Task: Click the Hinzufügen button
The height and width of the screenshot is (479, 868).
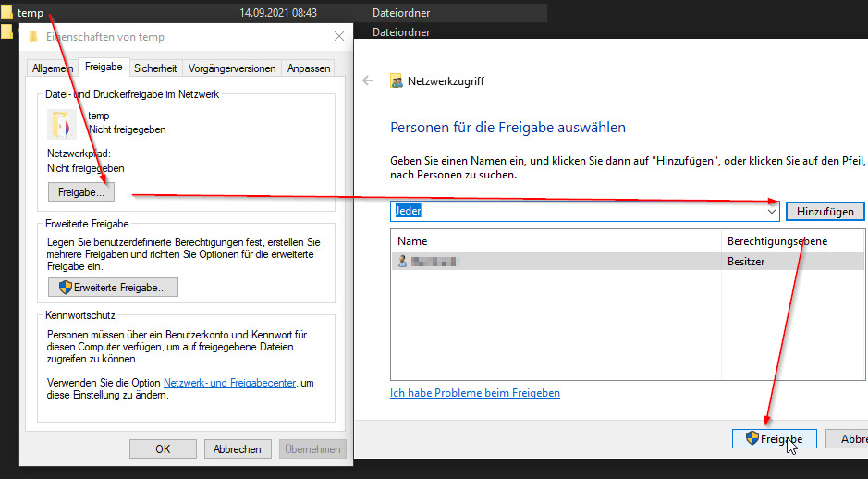Action: (x=825, y=212)
